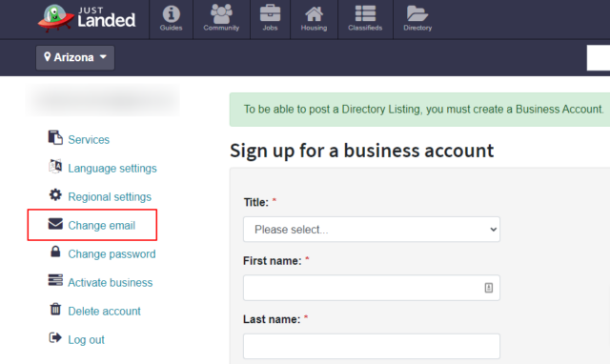Open the Services link
Image resolution: width=610 pixels, height=364 pixels.
tap(89, 140)
